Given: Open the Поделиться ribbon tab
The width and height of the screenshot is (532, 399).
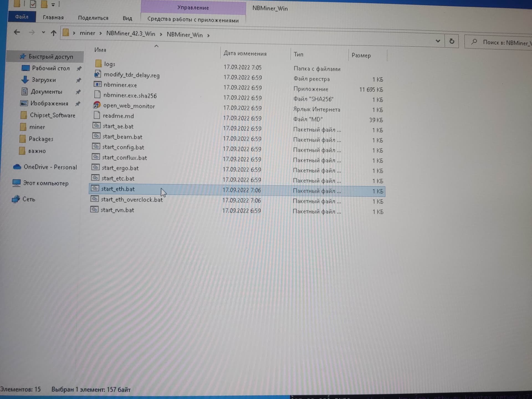Looking at the screenshot, I should [93, 18].
